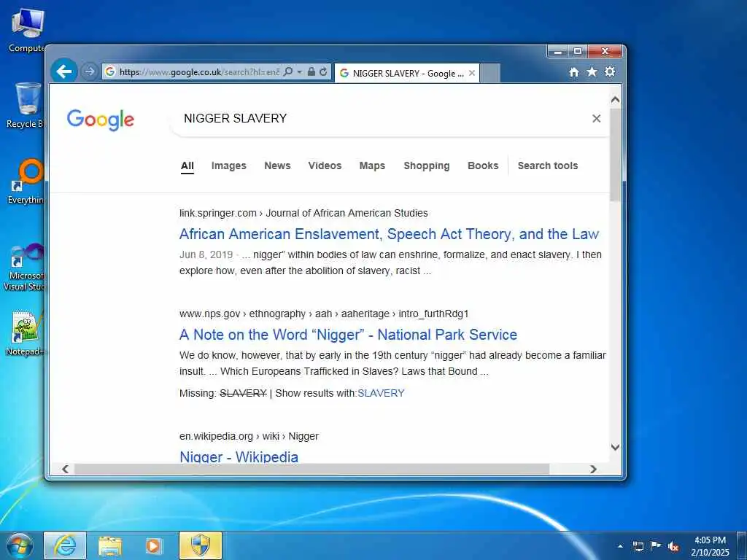Click the Jun 8, 2019 date text

206,254
